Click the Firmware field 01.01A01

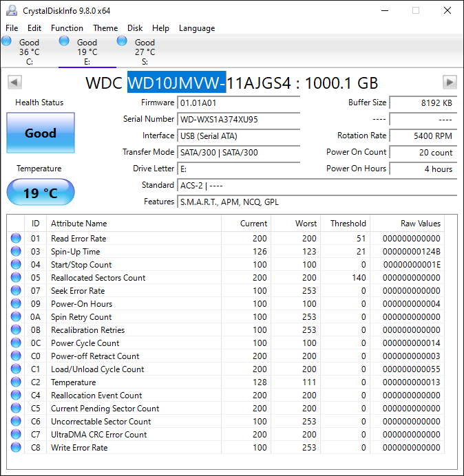(239, 103)
